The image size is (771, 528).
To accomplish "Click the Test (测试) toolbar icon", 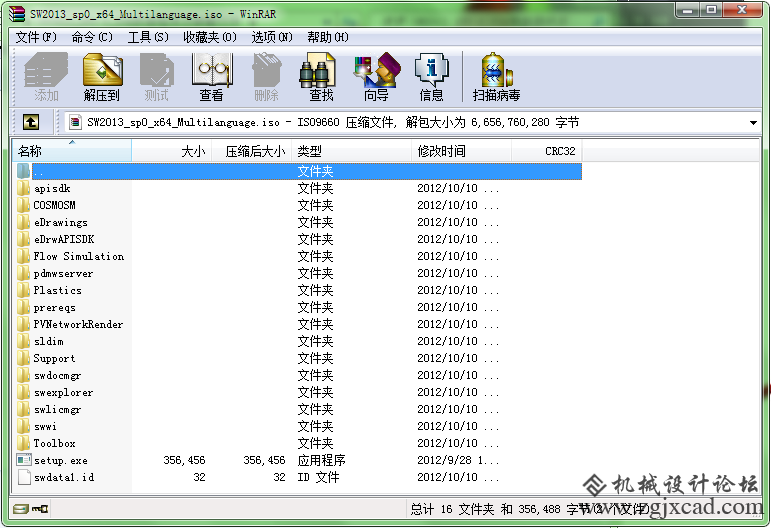I will pyautogui.click(x=157, y=70).
